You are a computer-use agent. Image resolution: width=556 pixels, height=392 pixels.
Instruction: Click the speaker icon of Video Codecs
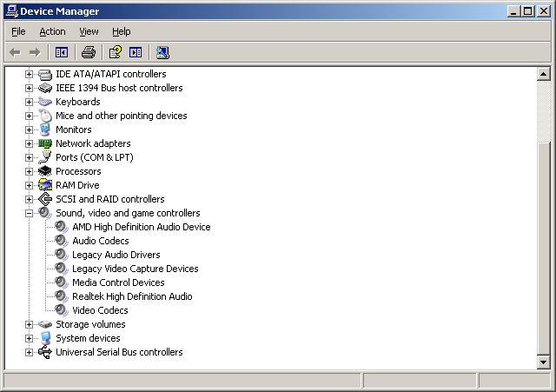pyautogui.click(x=62, y=310)
